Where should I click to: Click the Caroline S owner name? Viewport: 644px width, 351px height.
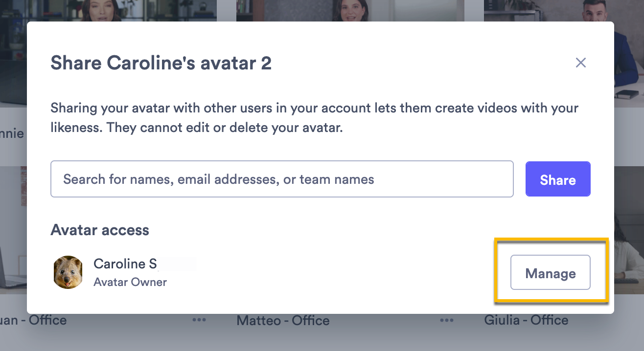coord(125,264)
